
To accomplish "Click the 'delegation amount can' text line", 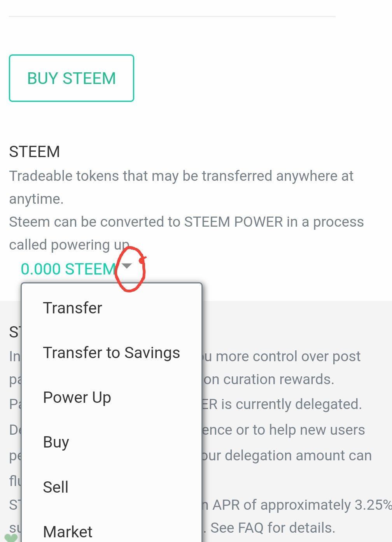I will click(x=287, y=455).
